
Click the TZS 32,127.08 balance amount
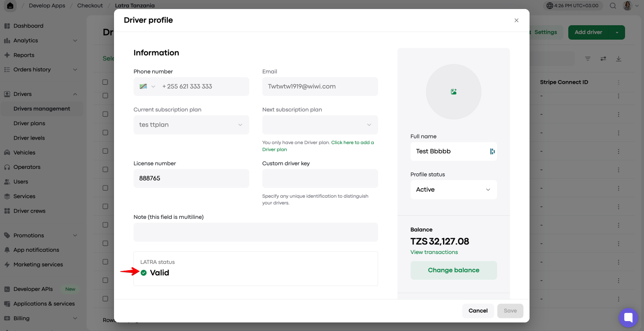click(440, 241)
